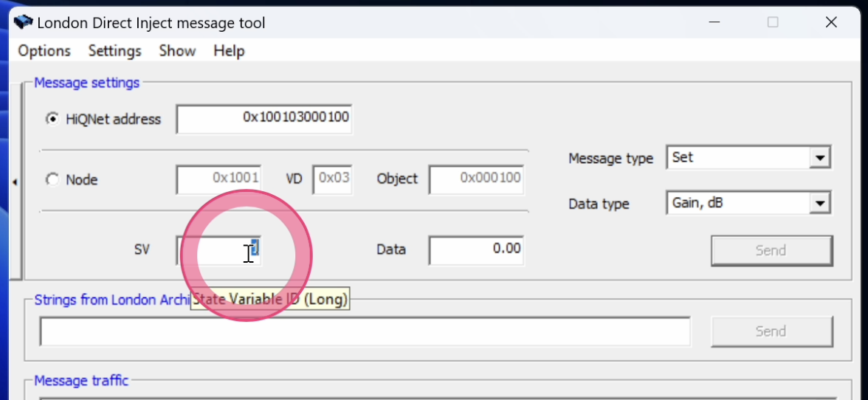The image size is (868, 400).
Task: Open the Settings menu
Action: click(x=114, y=51)
